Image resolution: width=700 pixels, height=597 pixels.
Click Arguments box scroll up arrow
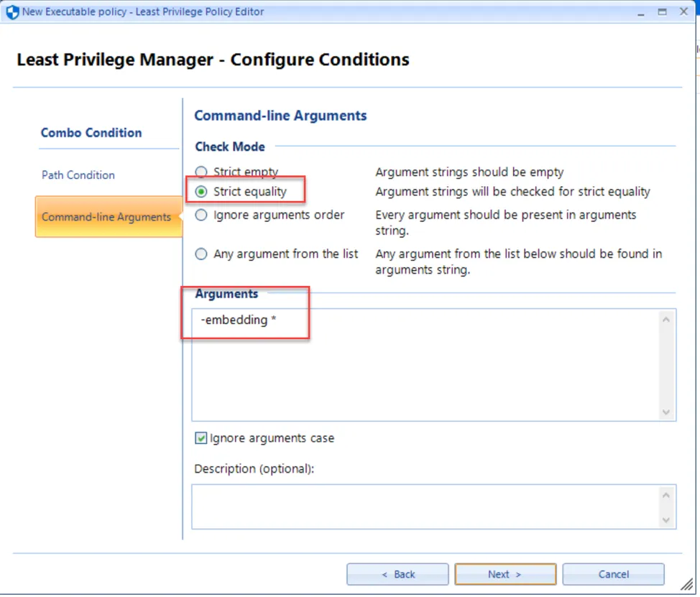(666, 320)
